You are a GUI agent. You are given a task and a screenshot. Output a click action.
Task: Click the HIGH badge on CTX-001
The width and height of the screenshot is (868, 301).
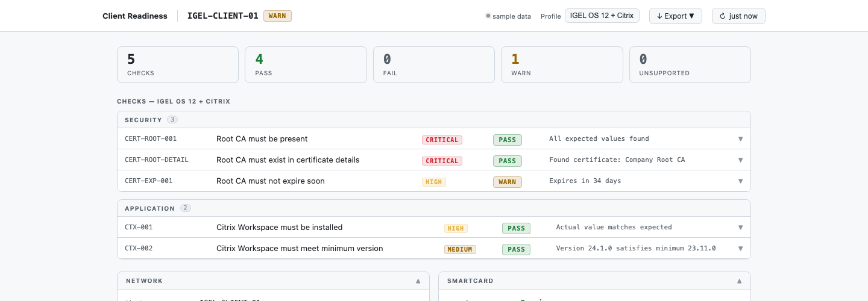pos(456,228)
